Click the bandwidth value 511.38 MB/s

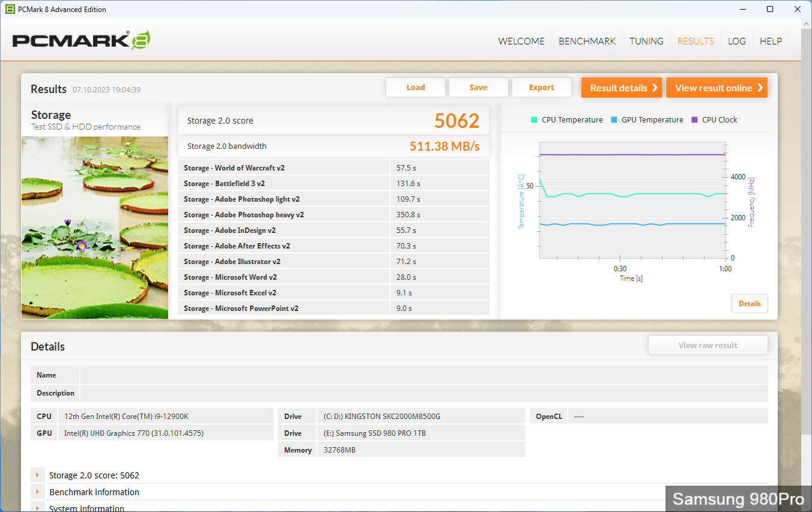click(444, 146)
